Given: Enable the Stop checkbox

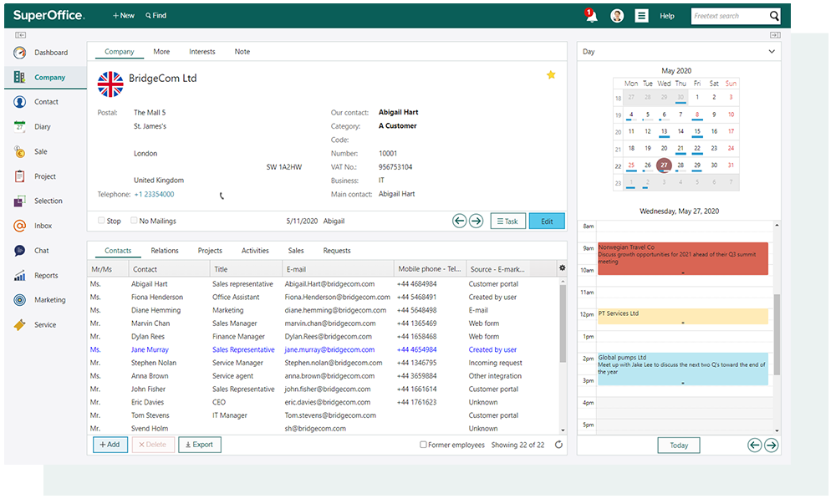Looking at the screenshot, I should coord(102,221).
